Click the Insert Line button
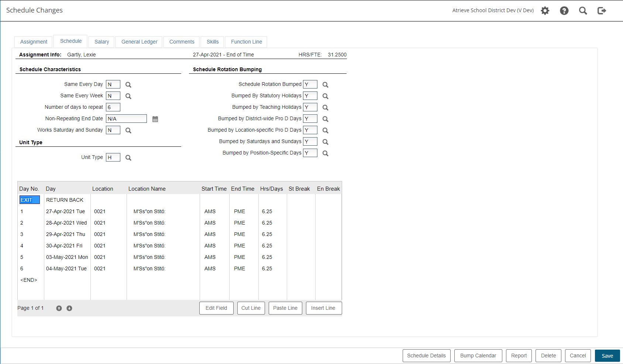The height and width of the screenshot is (364, 623). click(323, 308)
